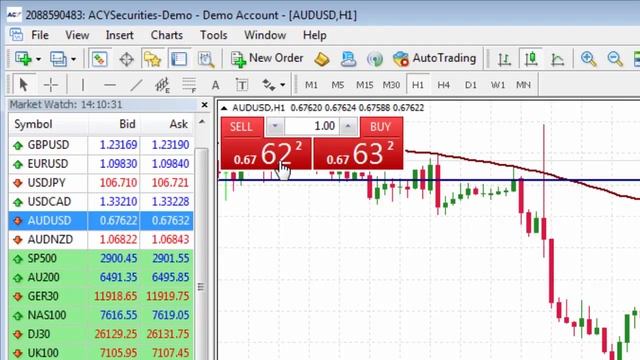
Task: Increase trade volume with up arrow
Action: tap(348, 126)
